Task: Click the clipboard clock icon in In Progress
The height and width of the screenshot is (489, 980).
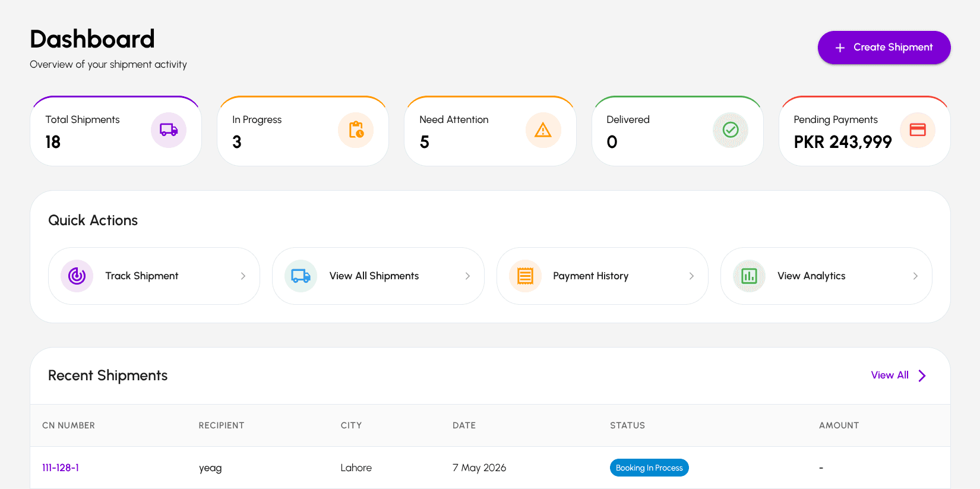Action: [x=356, y=130]
